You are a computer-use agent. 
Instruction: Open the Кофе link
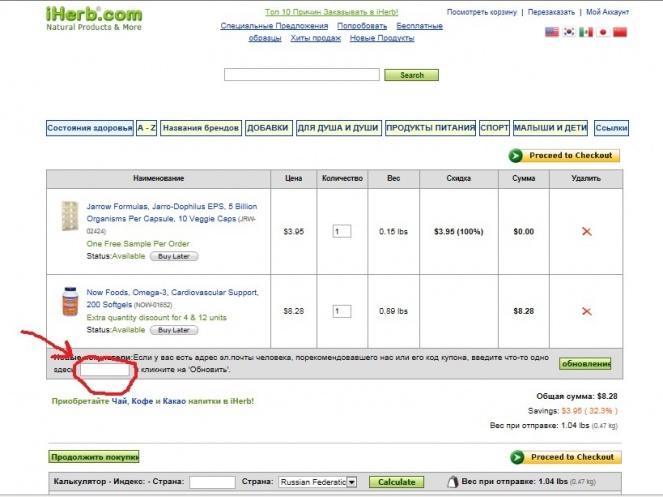[142, 401]
